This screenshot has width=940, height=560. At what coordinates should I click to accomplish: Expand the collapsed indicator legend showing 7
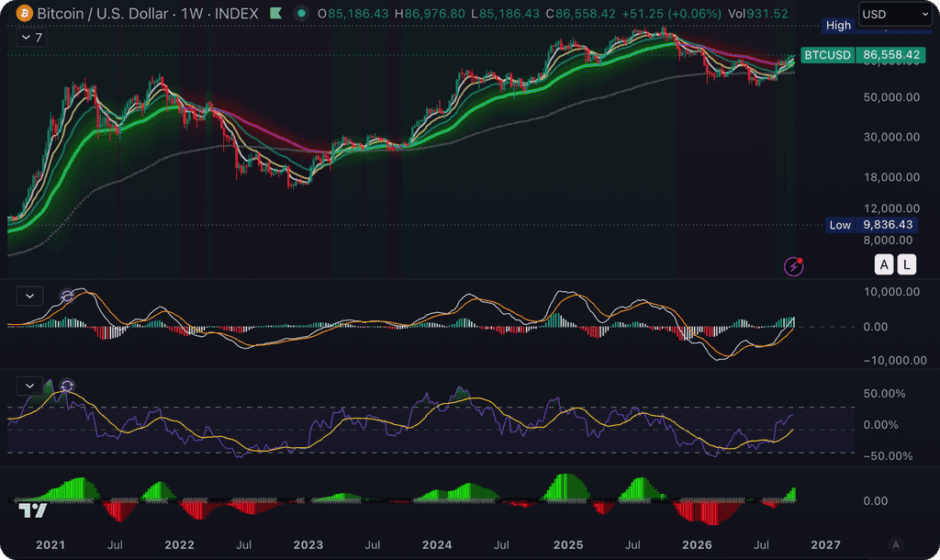pyautogui.click(x=31, y=38)
